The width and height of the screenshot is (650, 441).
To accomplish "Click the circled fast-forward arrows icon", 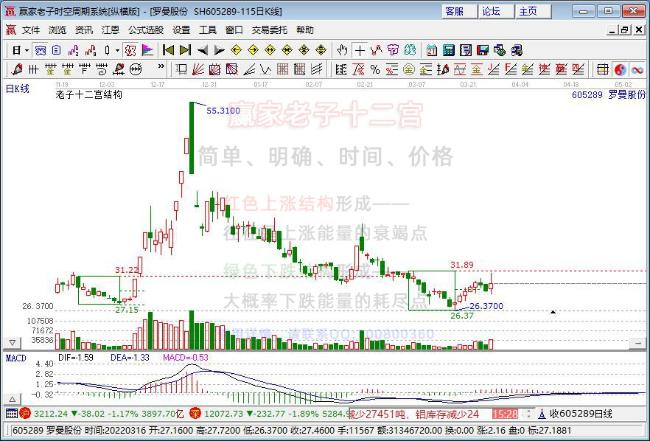I will point(136,69).
